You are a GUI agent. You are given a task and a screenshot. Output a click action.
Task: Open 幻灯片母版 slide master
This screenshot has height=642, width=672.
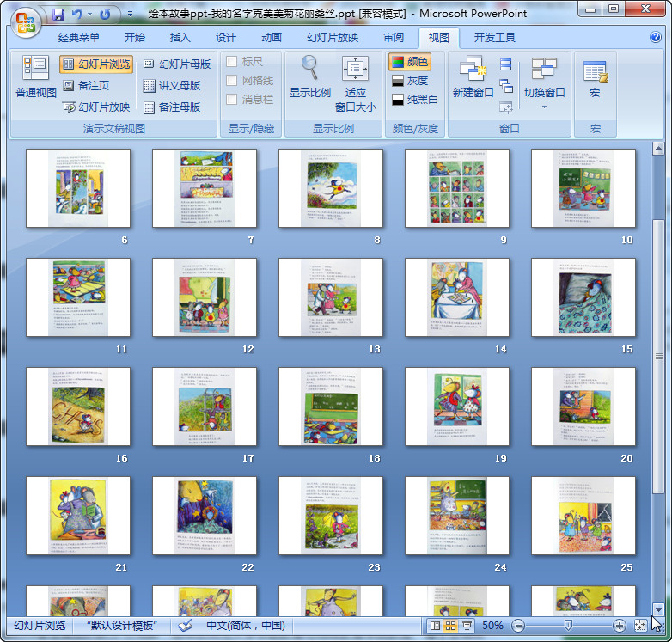click(177, 64)
